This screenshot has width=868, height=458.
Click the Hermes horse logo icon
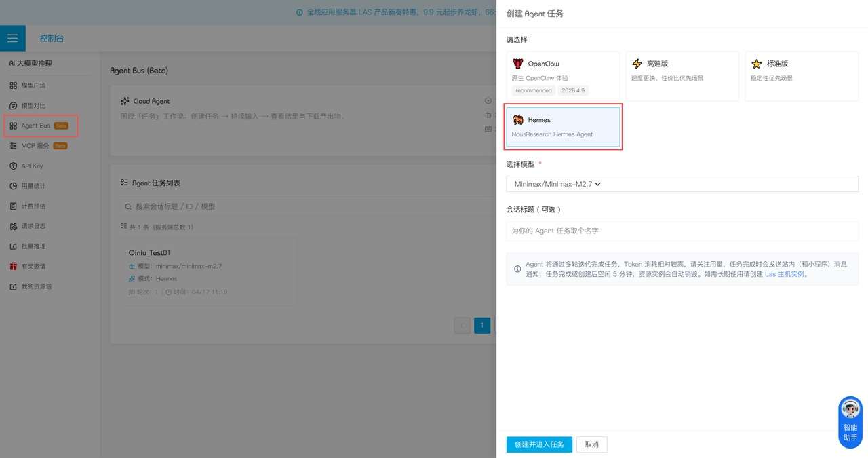point(518,120)
